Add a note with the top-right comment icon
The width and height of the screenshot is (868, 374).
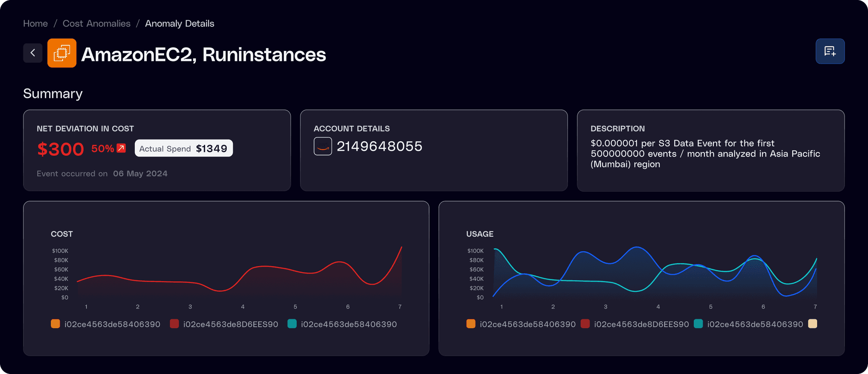coord(830,51)
